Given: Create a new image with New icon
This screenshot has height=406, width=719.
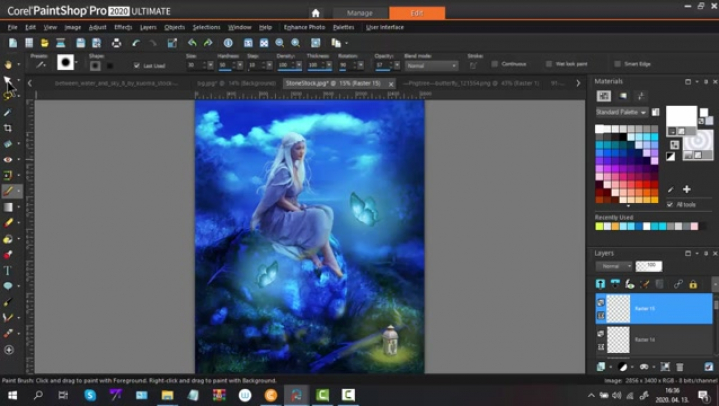Looking at the screenshot, I should point(13,43).
